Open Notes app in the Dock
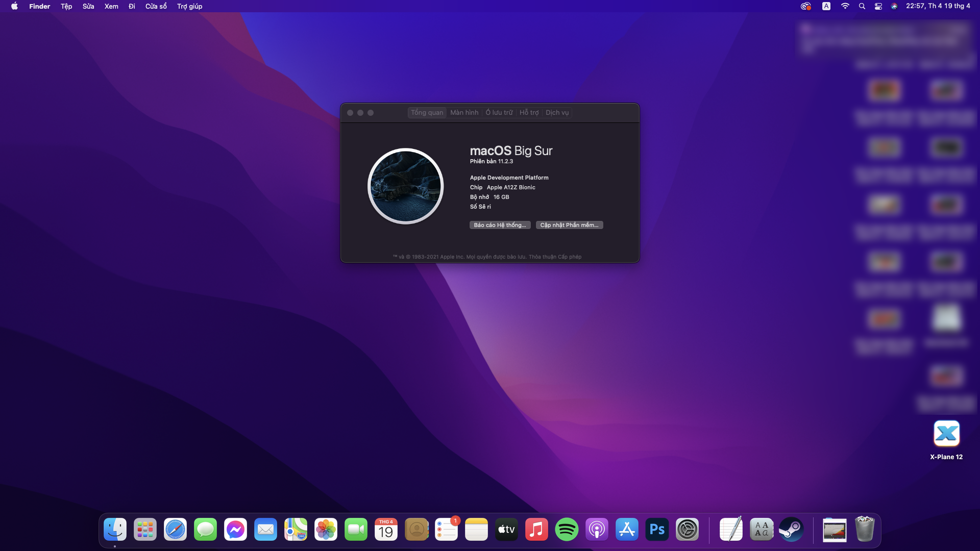This screenshot has width=980, height=551. tap(476, 530)
